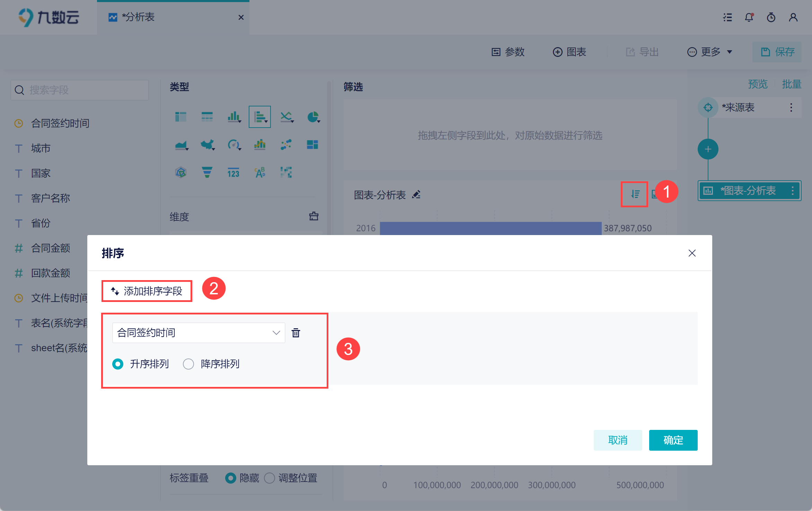Click the 确定 button
This screenshot has height=511, width=812.
coord(673,440)
